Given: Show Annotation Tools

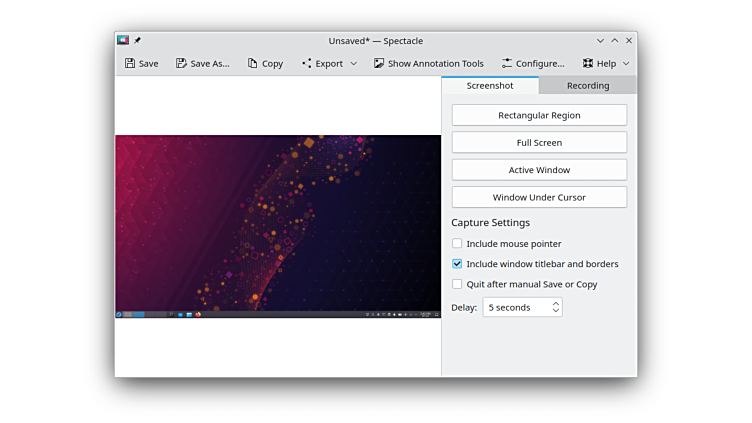Looking at the screenshot, I should 428,63.
